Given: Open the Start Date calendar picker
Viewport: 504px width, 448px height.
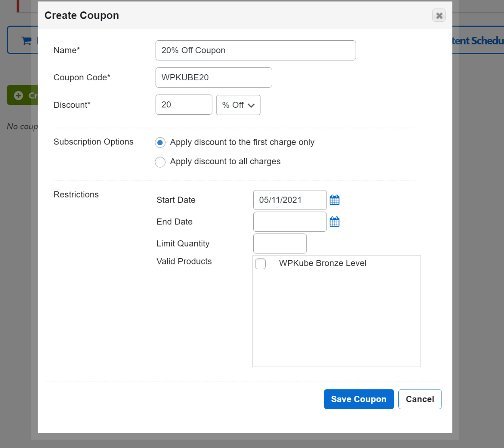Looking at the screenshot, I should pyautogui.click(x=335, y=200).
